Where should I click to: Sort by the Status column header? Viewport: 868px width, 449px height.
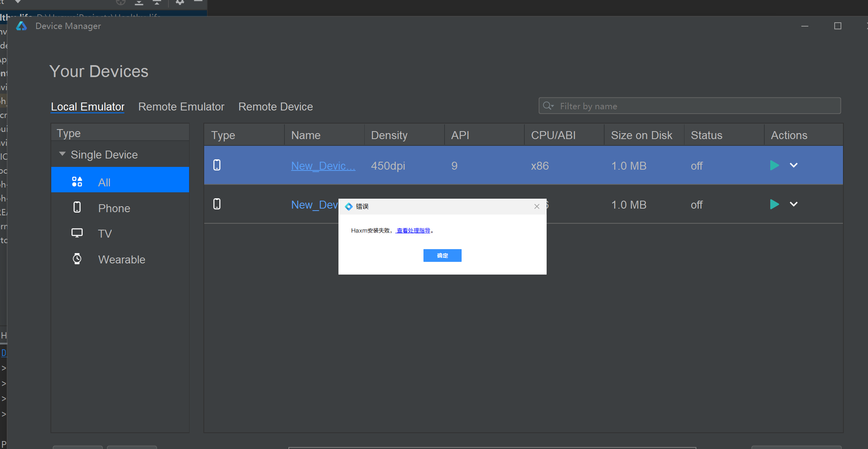pos(724,135)
